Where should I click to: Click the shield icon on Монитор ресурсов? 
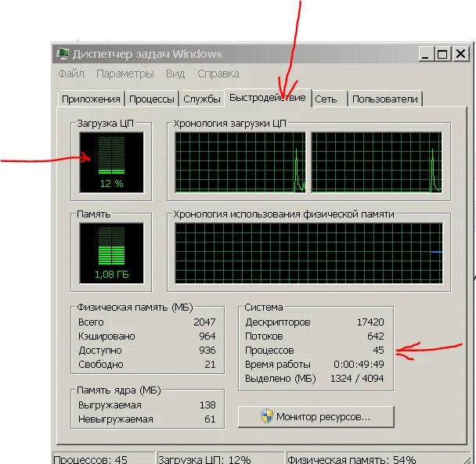(x=266, y=416)
